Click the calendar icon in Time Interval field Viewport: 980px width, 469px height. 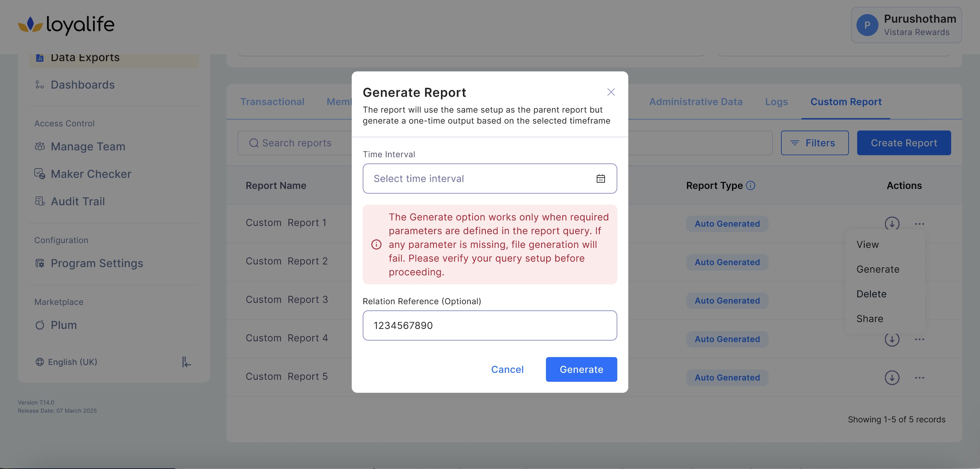[x=600, y=179]
